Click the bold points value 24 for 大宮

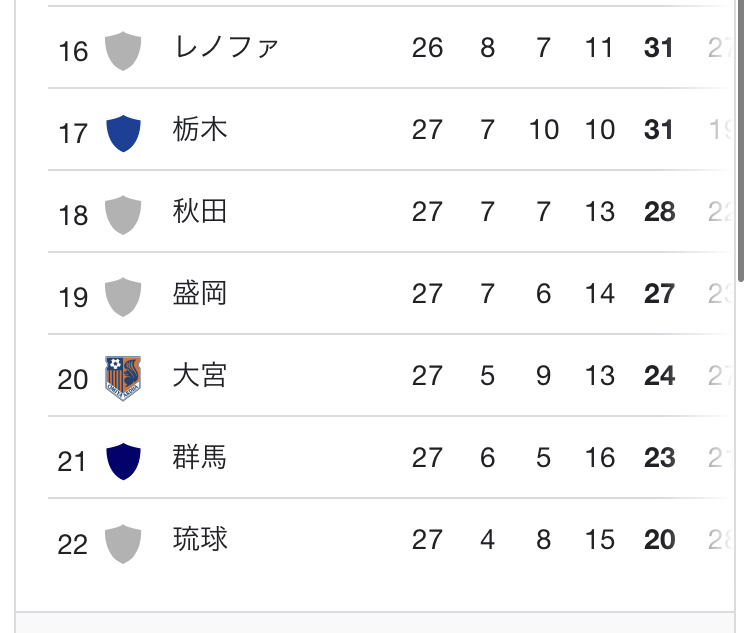point(659,376)
